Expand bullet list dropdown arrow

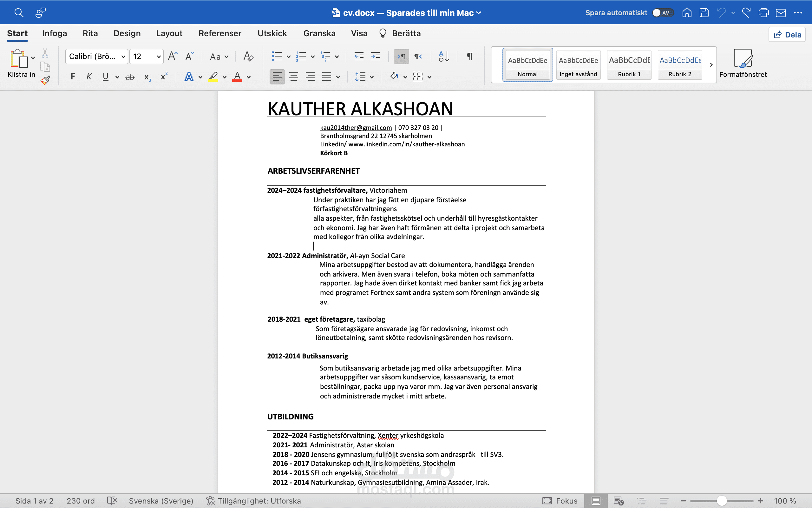pyautogui.click(x=288, y=57)
